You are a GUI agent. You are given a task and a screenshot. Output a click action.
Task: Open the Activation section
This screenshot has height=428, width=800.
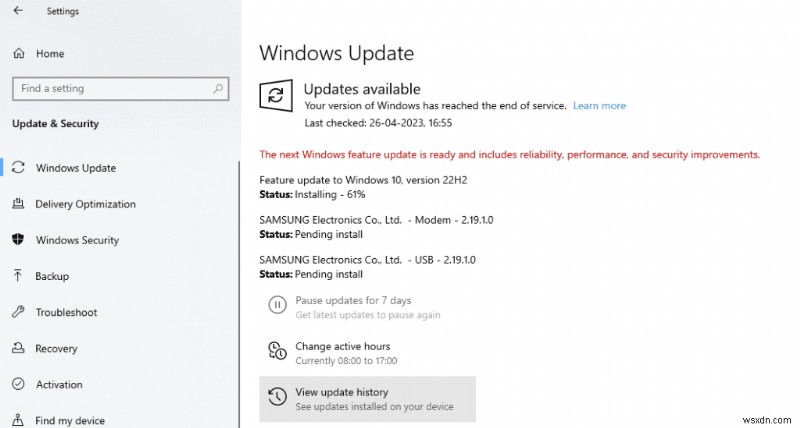coord(59,385)
